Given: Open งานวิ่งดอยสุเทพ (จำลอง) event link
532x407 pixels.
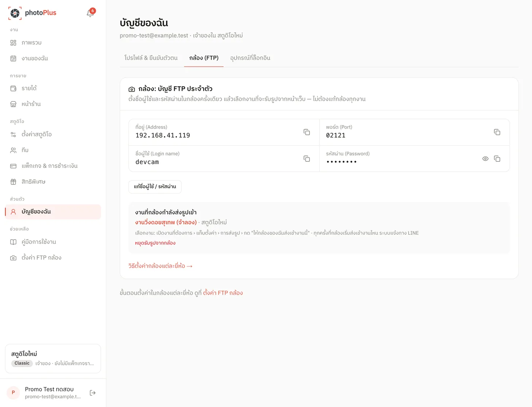Looking at the screenshot, I should pyautogui.click(x=166, y=222).
